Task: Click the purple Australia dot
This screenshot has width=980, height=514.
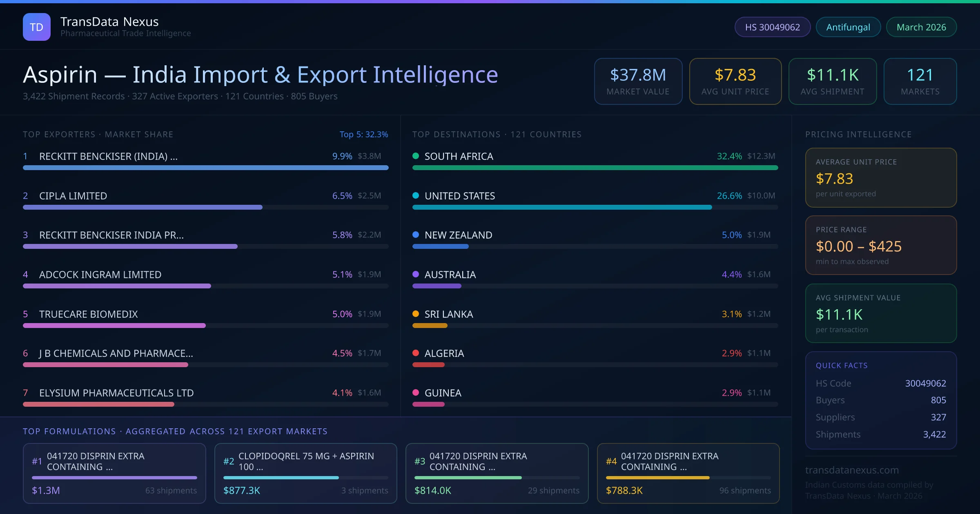Action: (x=416, y=274)
